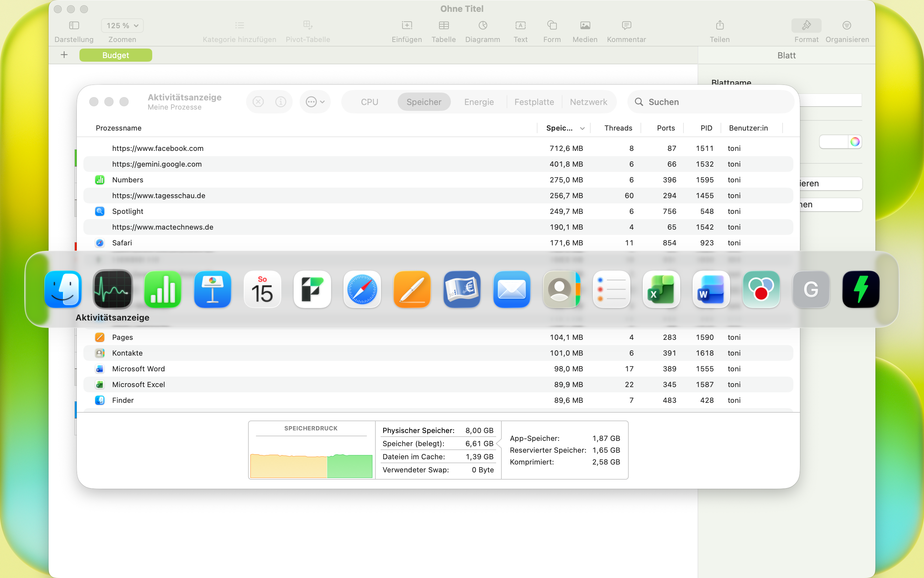Click the stop process X button
The image size is (924, 578).
259,102
